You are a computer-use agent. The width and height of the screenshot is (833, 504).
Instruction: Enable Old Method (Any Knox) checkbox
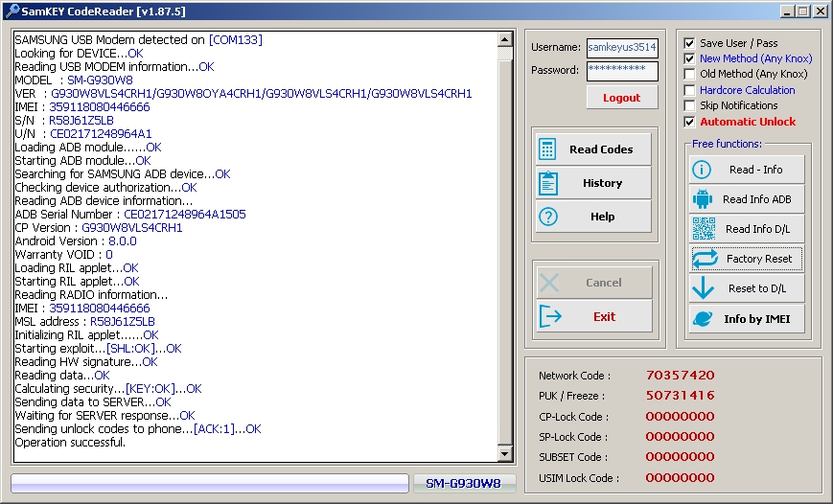[689, 74]
